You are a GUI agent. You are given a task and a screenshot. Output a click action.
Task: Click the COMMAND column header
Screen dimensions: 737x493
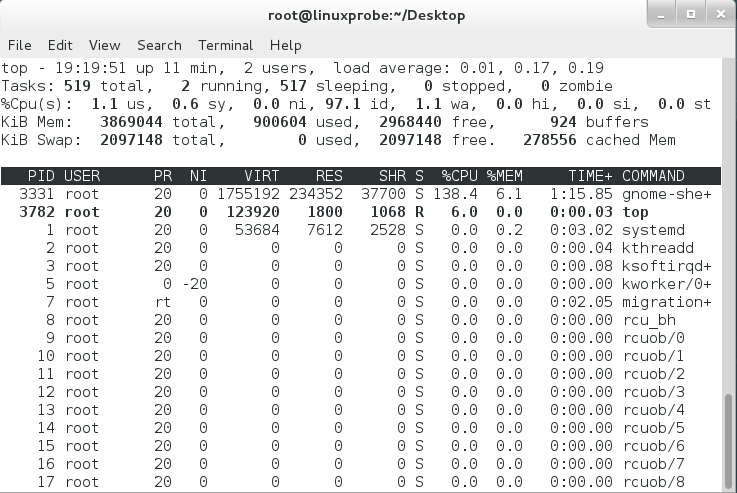pos(653,176)
